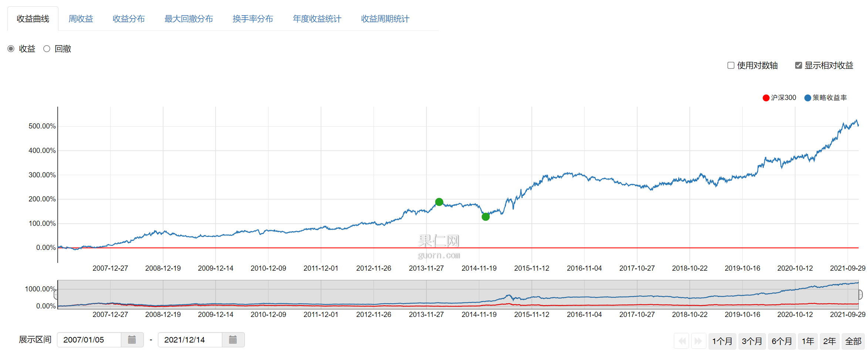Click main chart x-axis label 2013-11-27
This screenshot has width=868, height=354.
pyautogui.click(x=426, y=268)
